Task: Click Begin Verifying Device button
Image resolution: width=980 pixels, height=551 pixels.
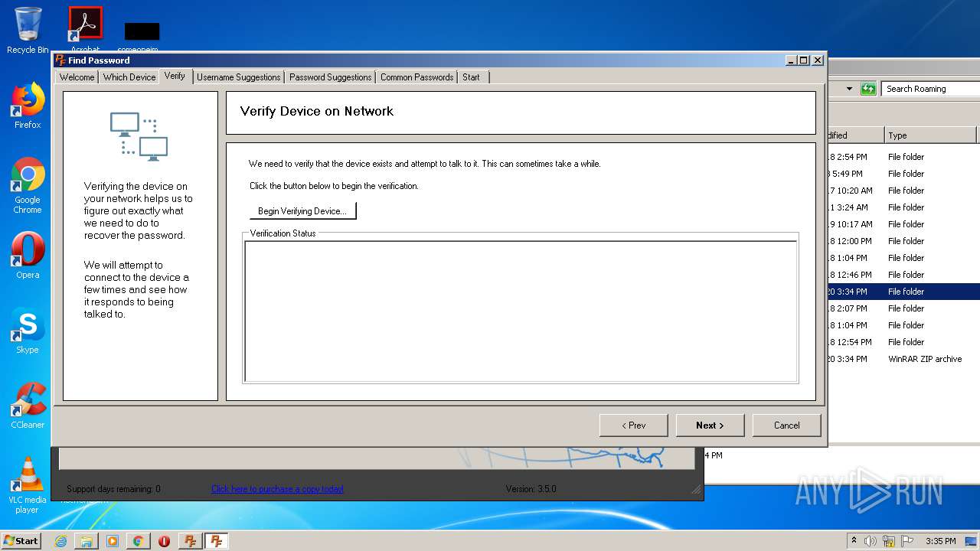Action: 302,211
